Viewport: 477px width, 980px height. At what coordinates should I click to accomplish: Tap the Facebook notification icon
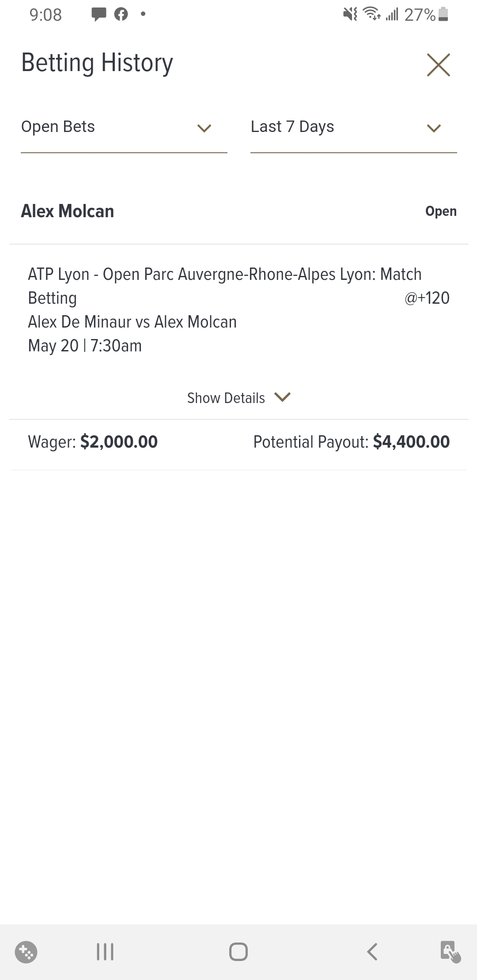click(x=121, y=15)
